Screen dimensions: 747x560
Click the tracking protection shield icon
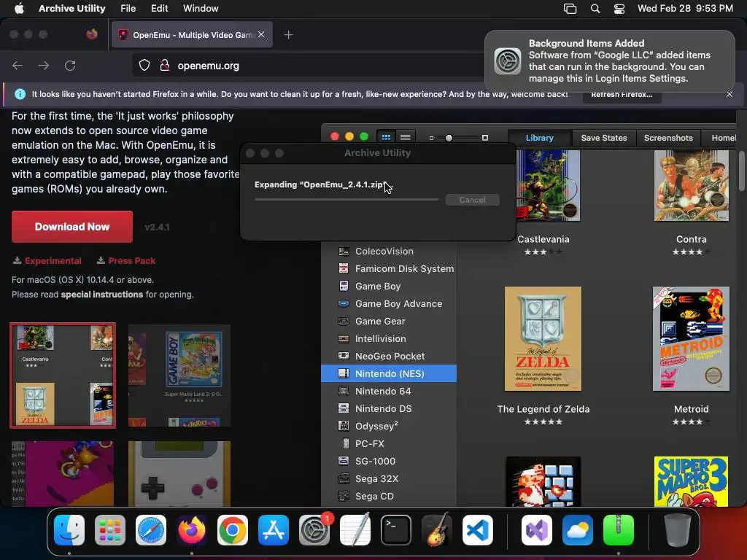144,65
